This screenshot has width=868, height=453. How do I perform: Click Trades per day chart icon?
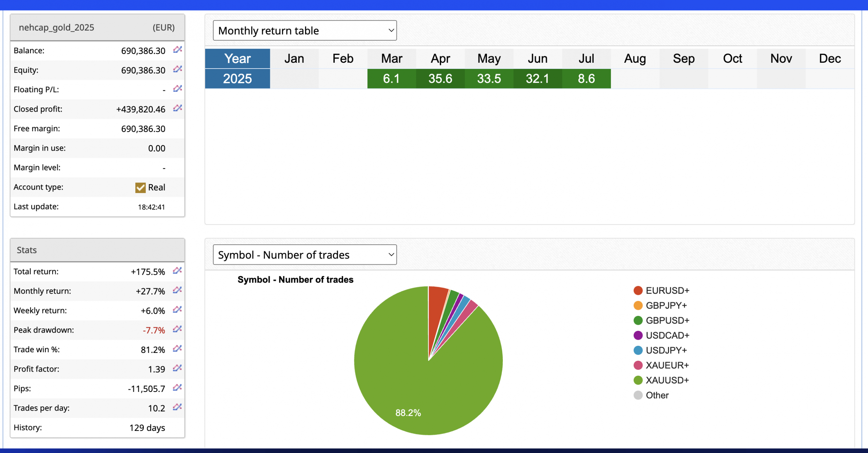tap(177, 407)
